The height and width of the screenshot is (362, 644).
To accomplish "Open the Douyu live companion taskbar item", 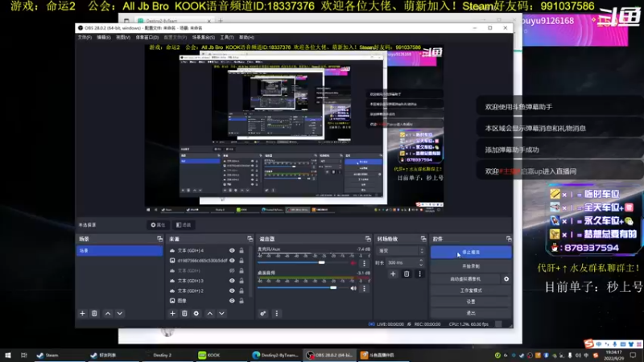I will [x=378, y=355].
